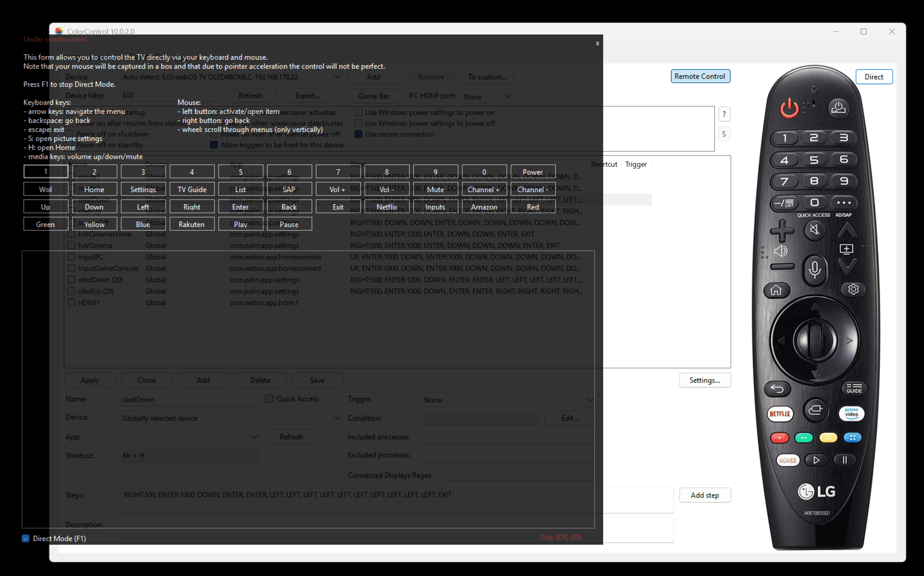Click the green color key on the remote
This screenshot has height=576, width=924.
803,438
